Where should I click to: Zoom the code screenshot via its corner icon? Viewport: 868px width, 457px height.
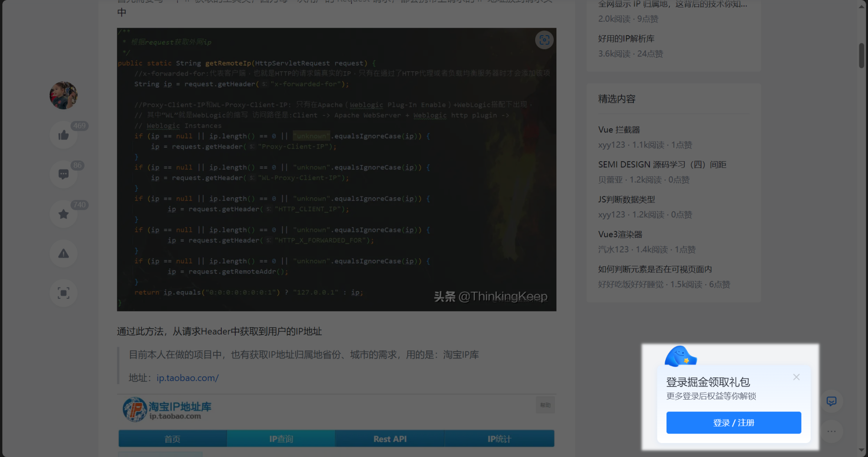[545, 40]
